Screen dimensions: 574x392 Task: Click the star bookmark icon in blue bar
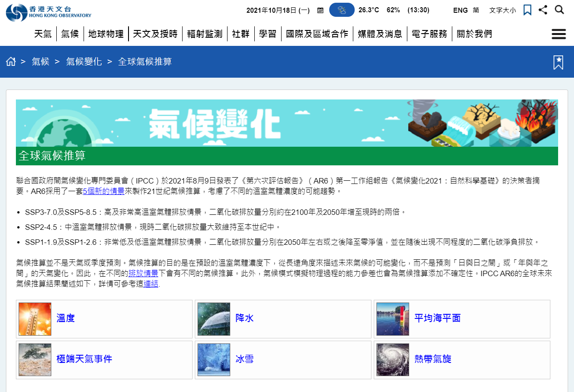[558, 62]
